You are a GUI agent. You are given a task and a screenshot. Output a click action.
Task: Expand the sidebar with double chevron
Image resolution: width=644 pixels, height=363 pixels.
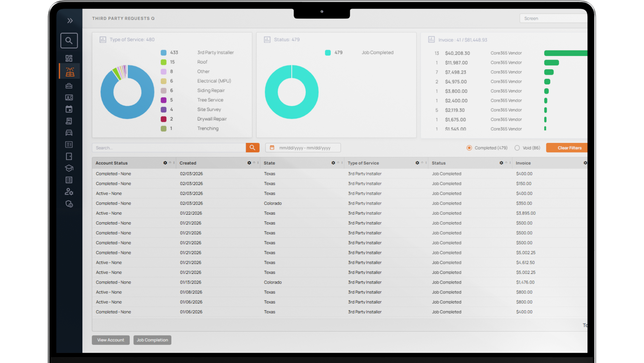click(x=70, y=21)
